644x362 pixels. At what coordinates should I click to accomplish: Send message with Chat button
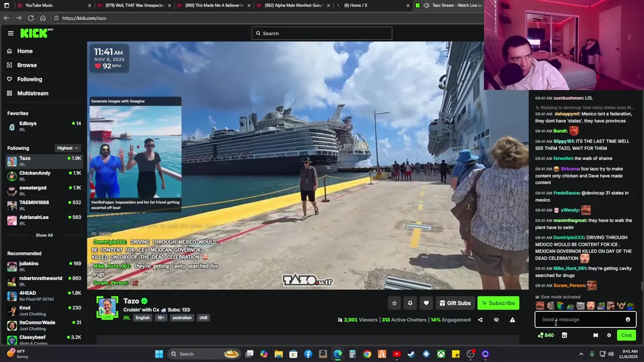pos(626,335)
